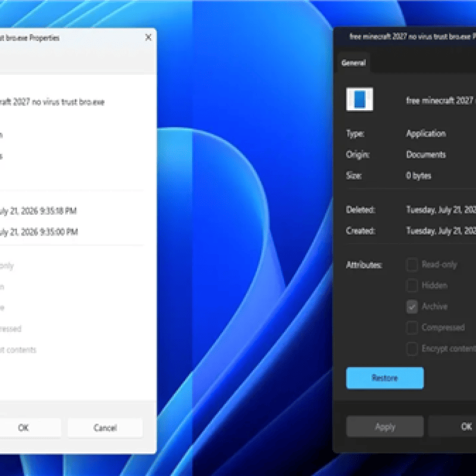Click Apply in the dark dialog
This screenshot has width=476, height=476.
pyautogui.click(x=384, y=427)
